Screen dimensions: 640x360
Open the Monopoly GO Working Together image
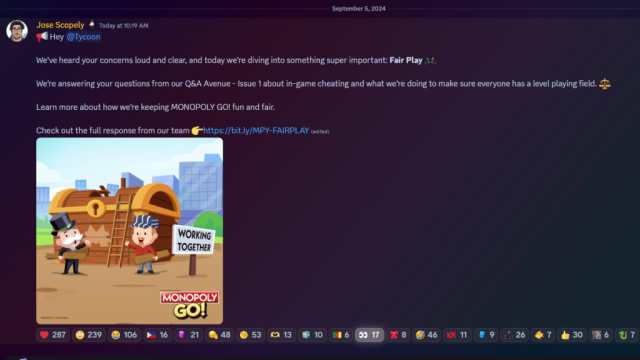[x=129, y=231]
